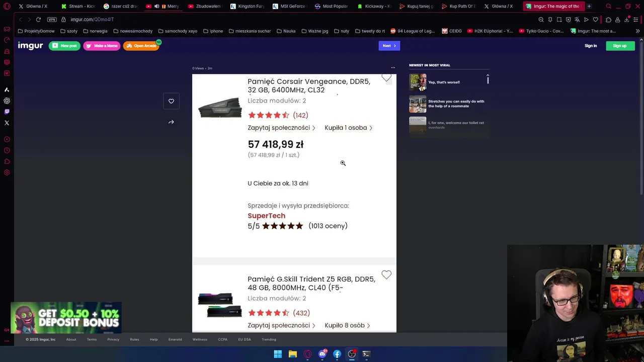Open Twitch panel in the sidebar
Image resolution: width=644 pixels, height=362 pixels.
[x=7, y=112]
